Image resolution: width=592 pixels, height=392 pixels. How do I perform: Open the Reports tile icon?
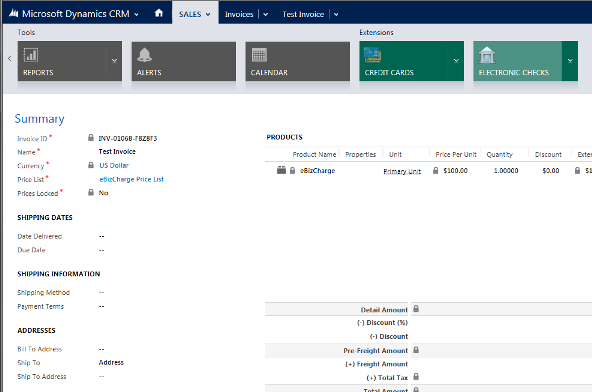click(31, 55)
